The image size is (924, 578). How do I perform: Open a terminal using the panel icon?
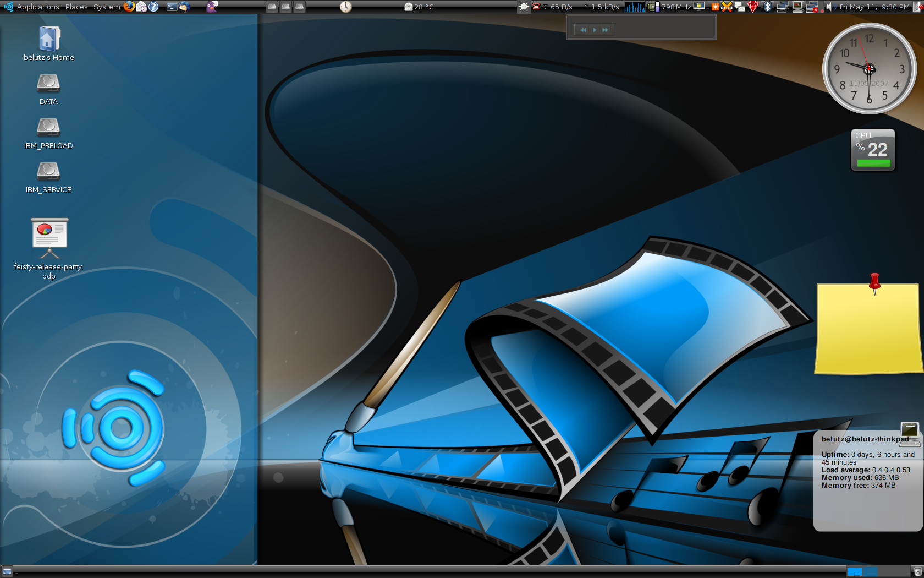point(172,7)
